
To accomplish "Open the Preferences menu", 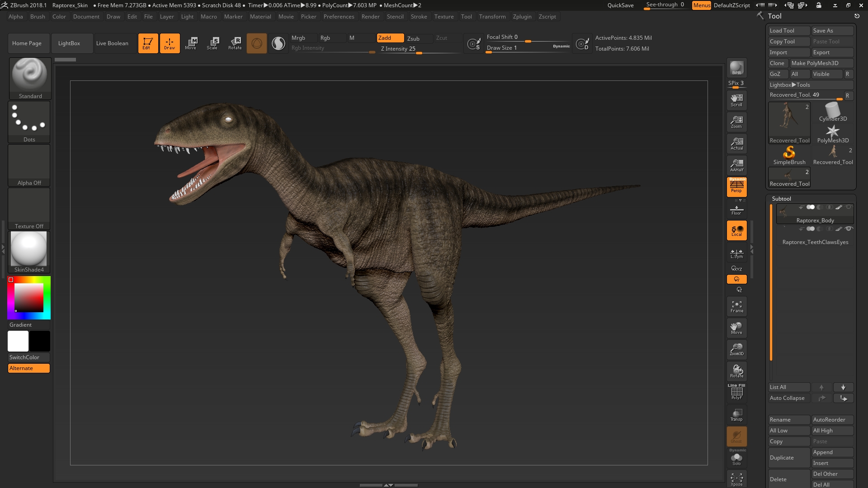I will point(339,17).
